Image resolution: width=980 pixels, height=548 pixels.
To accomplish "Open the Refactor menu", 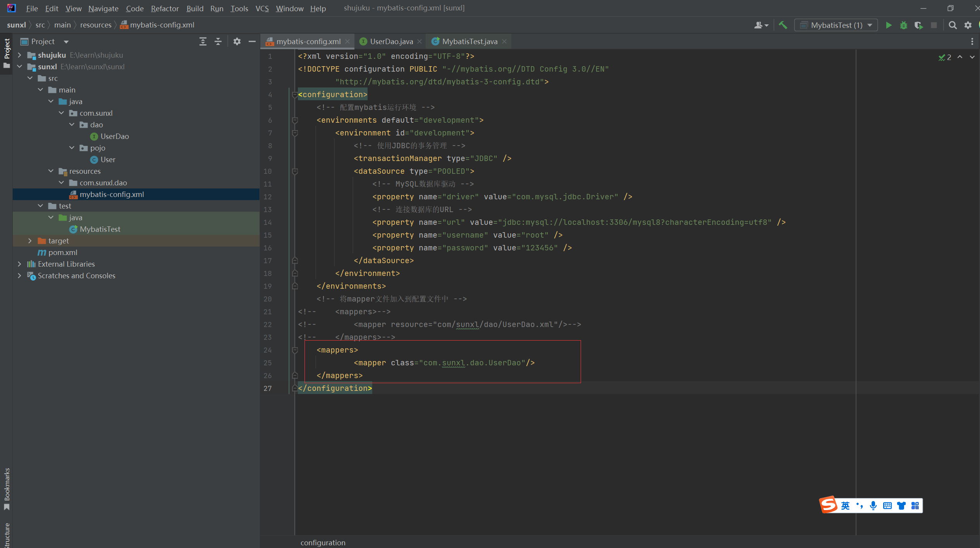I will click(x=165, y=8).
